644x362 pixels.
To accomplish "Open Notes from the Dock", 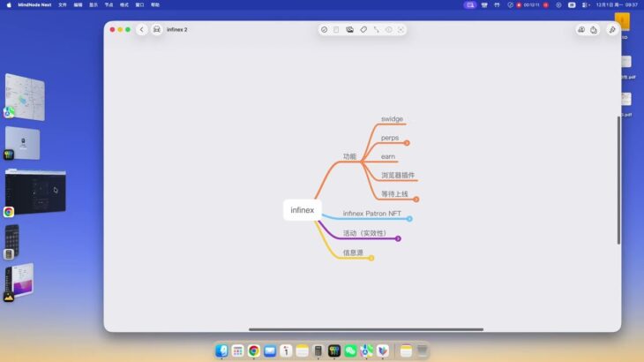I will click(x=302, y=351).
